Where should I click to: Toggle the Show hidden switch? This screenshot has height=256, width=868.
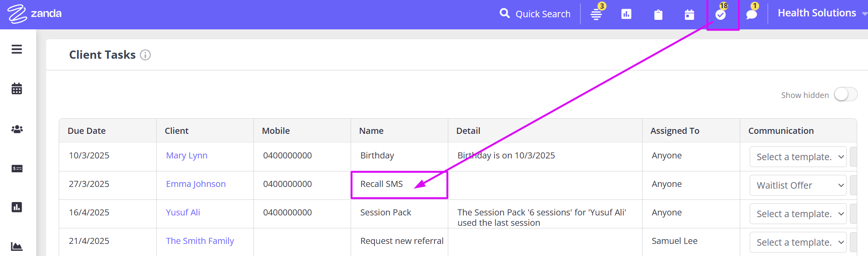(x=845, y=95)
